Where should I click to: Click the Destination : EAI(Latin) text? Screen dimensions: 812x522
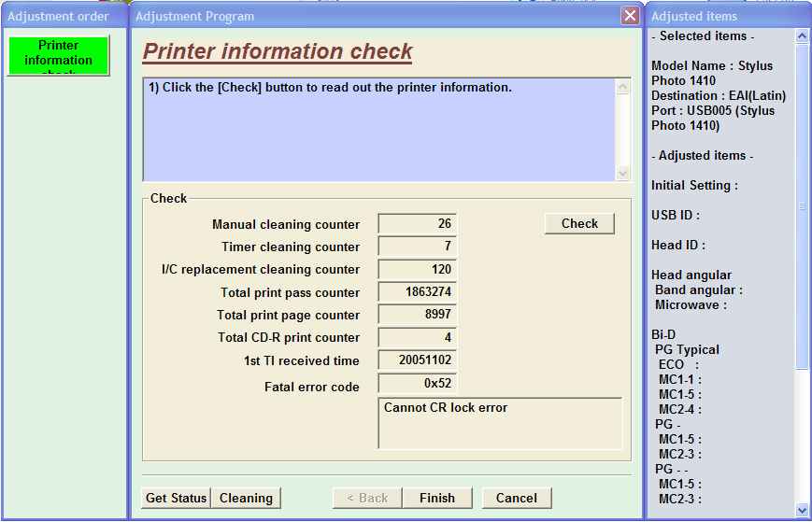coord(719,95)
